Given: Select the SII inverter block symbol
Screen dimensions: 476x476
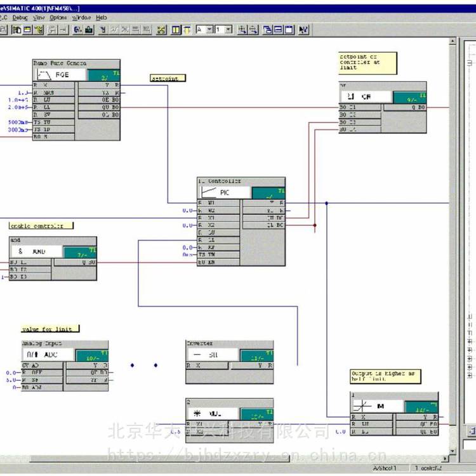Looking at the screenshot, I should pyautogui.click(x=213, y=355).
